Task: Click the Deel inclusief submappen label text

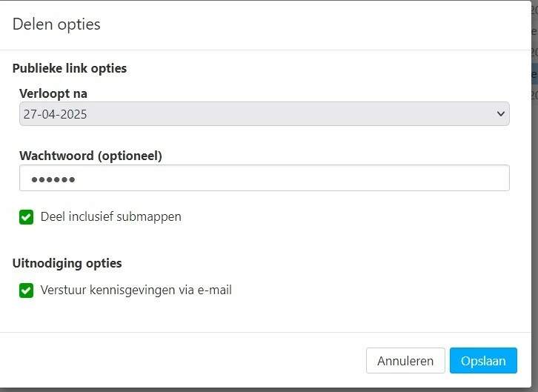Action: click(x=111, y=217)
